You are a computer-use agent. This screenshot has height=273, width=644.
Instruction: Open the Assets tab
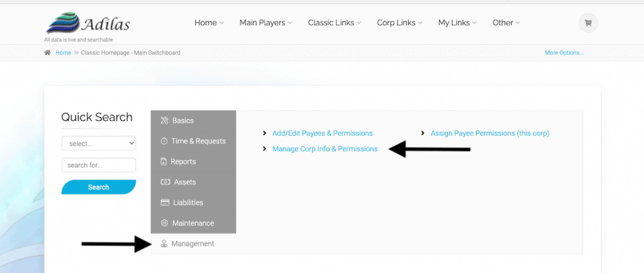click(194, 182)
